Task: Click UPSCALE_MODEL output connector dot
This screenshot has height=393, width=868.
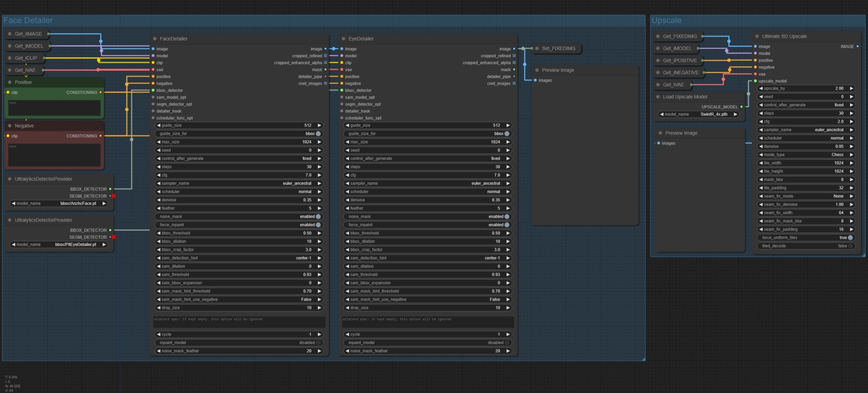Action: click(x=741, y=107)
